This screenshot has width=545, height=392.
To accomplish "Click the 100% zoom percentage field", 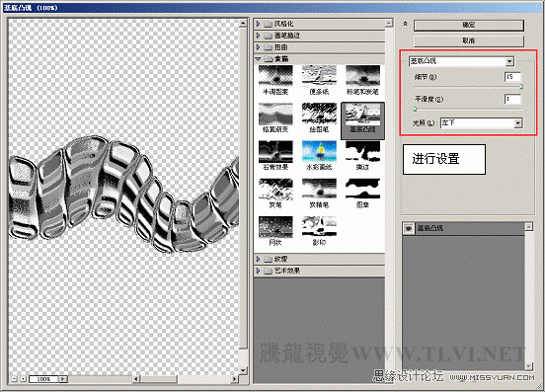I will click(x=44, y=379).
